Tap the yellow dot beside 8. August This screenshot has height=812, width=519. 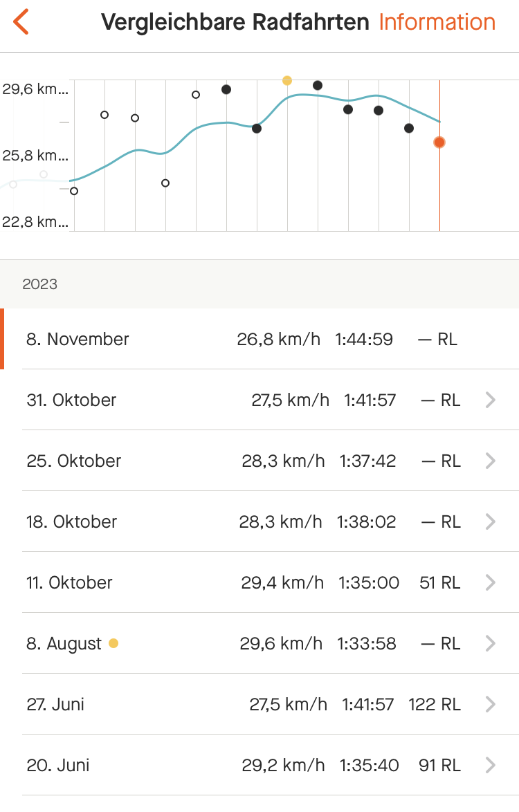click(113, 643)
